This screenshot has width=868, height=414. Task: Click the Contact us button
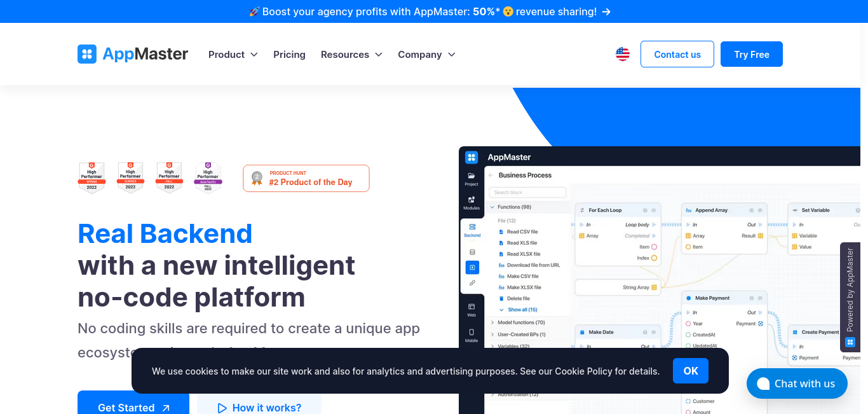(677, 54)
